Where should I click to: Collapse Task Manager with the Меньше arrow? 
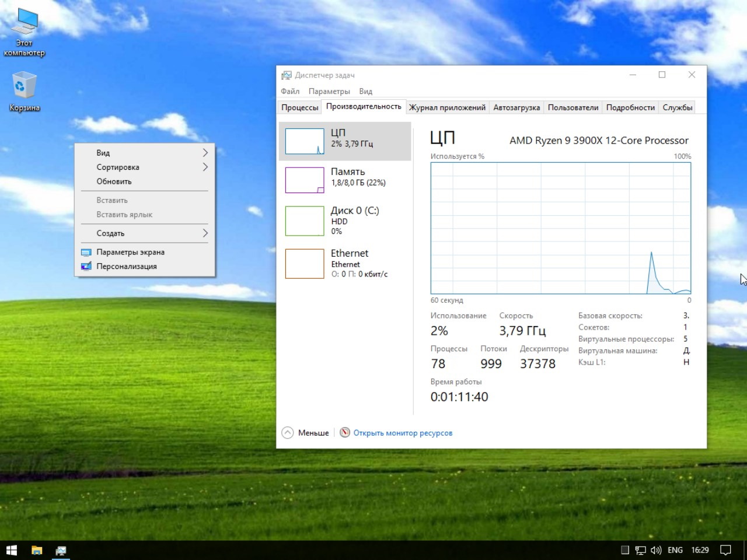point(288,433)
